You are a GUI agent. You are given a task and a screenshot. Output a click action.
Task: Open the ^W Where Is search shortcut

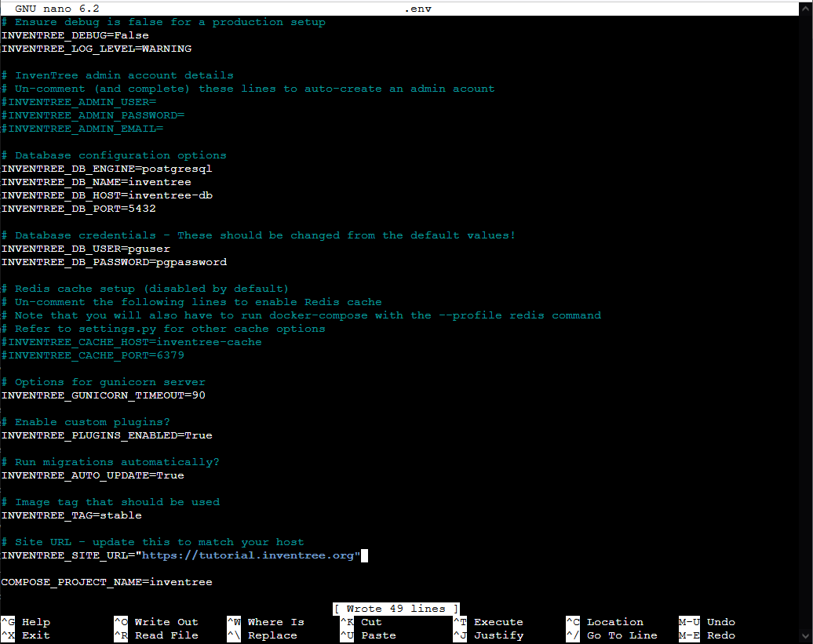coord(266,622)
